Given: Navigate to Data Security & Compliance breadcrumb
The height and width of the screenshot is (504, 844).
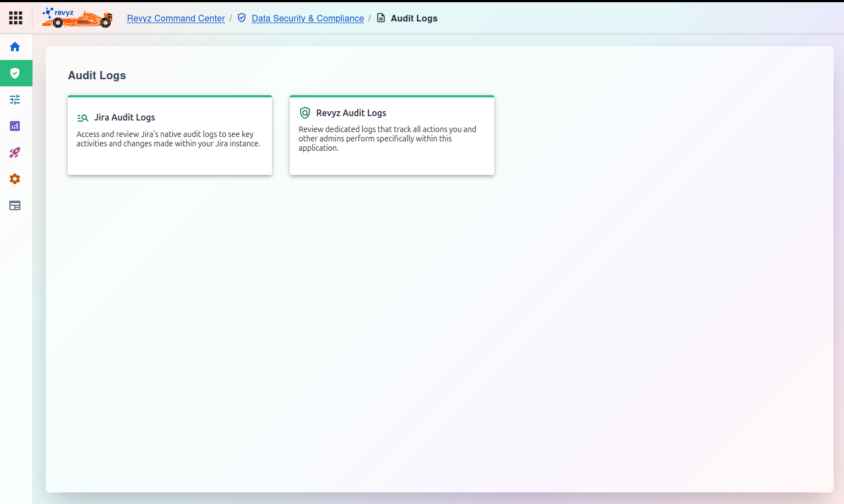Looking at the screenshot, I should [x=307, y=18].
